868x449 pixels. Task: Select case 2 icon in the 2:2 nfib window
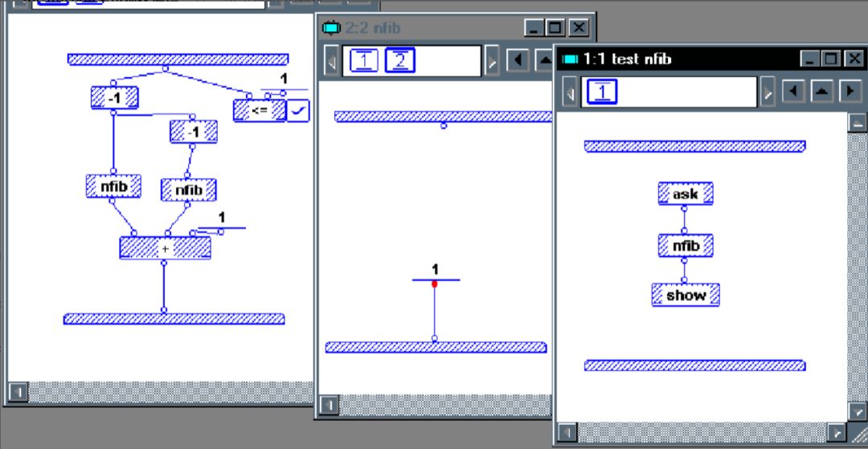coord(399,60)
